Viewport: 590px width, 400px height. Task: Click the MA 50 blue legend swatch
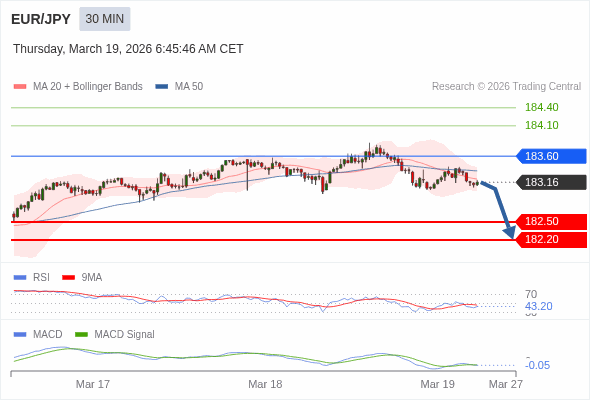pyautogui.click(x=162, y=87)
